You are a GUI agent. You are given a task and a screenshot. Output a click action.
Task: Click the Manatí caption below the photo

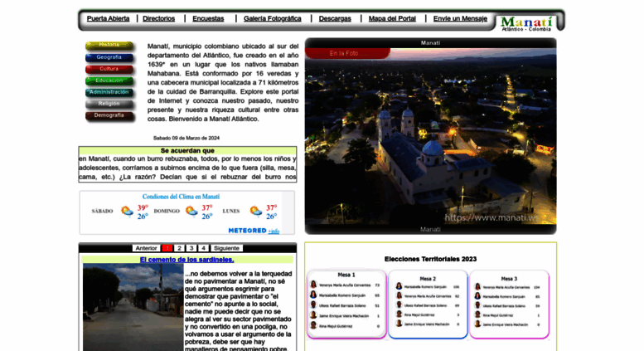(x=430, y=229)
